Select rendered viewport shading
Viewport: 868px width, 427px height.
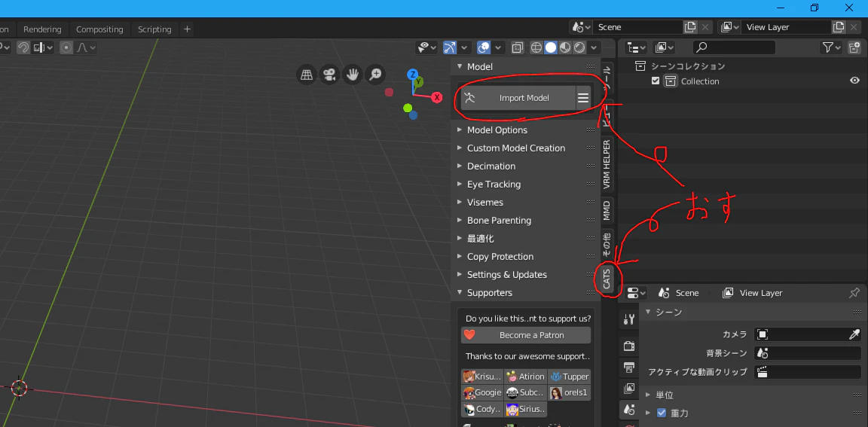[579, 47]
